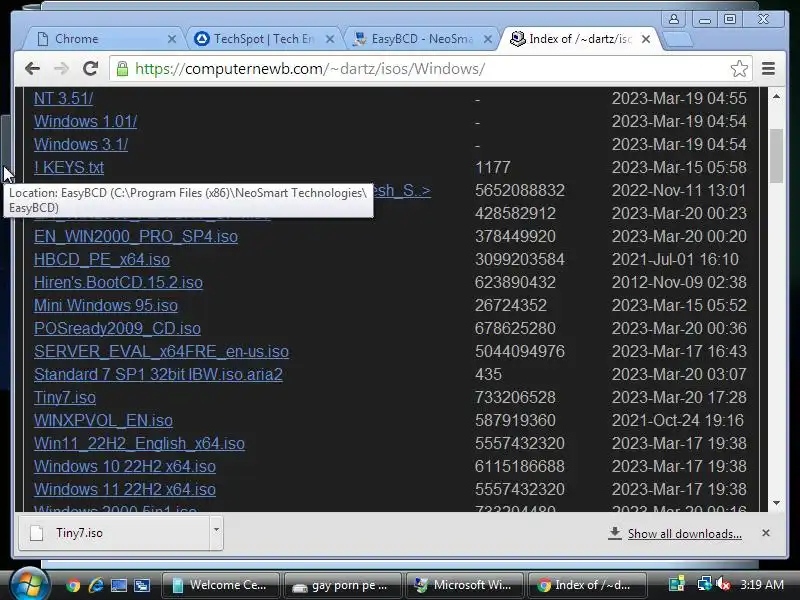Click the size value 6115186688
This screenshot has height=600, width=800.
[x=519, y=466]
